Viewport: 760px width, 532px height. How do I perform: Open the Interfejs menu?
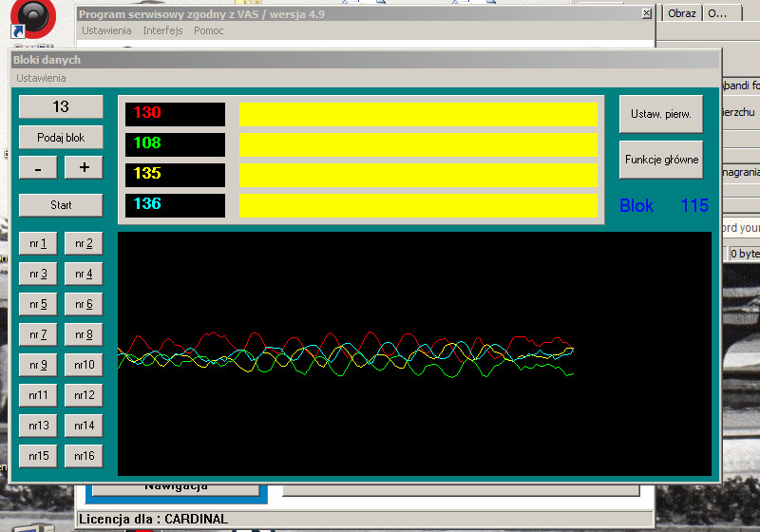tap(162, 30)
